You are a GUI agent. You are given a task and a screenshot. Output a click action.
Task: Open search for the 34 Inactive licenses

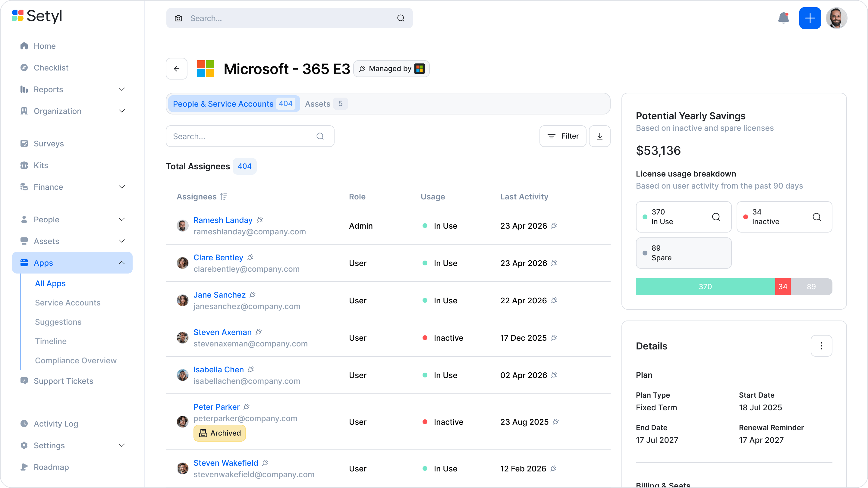pos(817,217)
